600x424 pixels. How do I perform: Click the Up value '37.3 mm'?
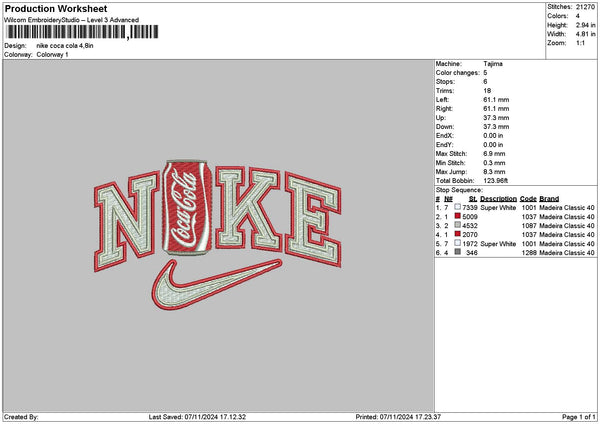(x=496, y=117)
